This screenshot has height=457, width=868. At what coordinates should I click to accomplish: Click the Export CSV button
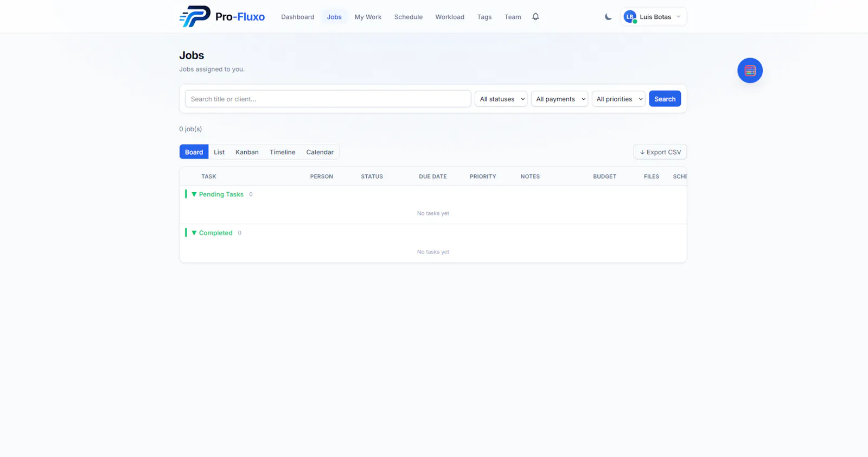[x=660, y=152]
